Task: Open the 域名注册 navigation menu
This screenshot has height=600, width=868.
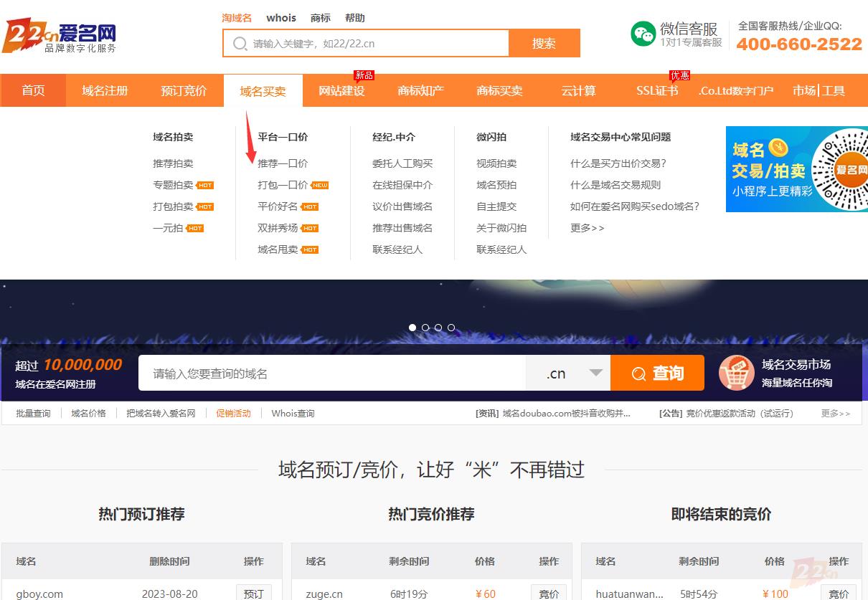Action: tap(105, 91)
